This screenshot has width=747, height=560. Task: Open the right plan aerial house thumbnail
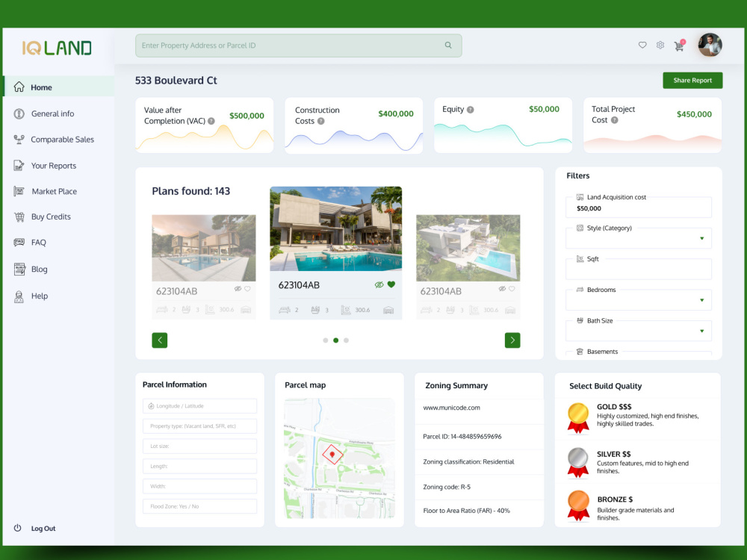[468, 248]
